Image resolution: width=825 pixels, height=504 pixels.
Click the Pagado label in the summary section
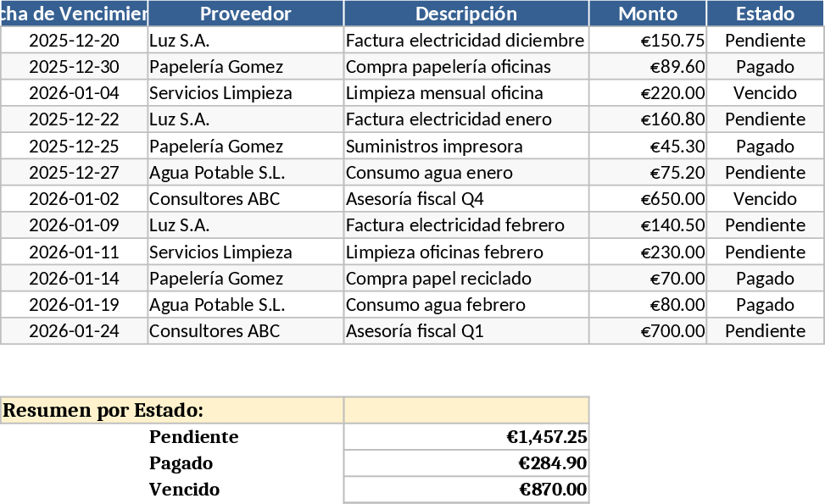[181, 463]
